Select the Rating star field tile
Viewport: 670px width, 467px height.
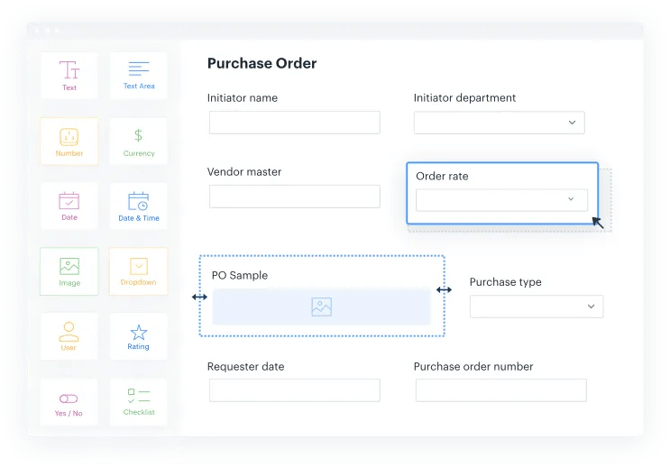(138, 336)
